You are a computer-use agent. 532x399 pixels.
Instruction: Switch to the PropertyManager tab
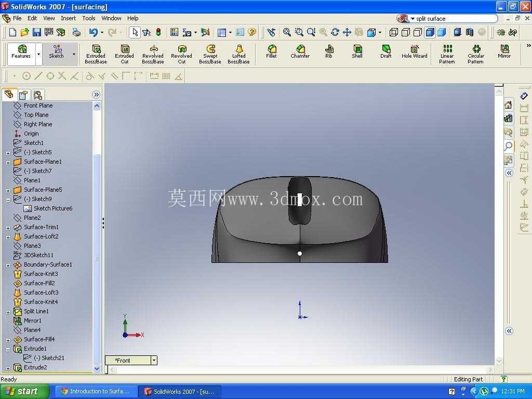(23, 95)
